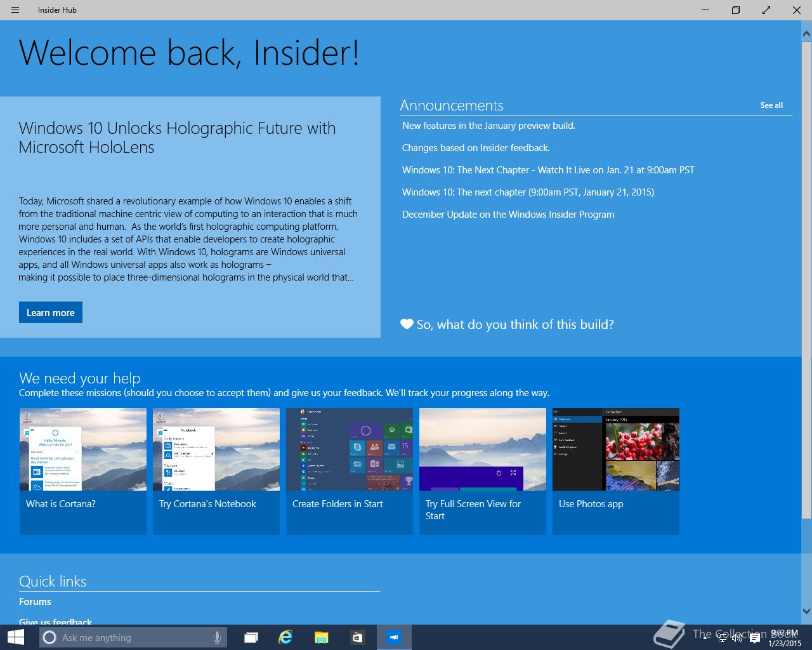Click the Learn more button
The width and height of the screenshot is (812, 650).
click(x=51, y=312)
